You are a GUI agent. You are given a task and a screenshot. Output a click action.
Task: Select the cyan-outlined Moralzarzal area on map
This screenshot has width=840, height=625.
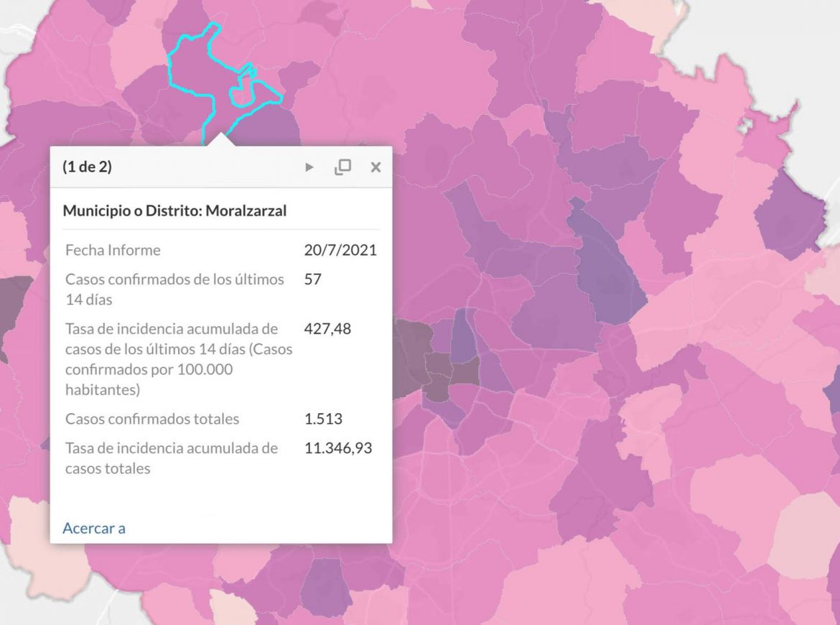(193, 75)
